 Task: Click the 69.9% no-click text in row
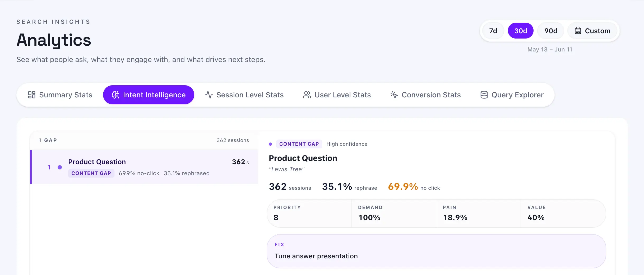click(139, 173)
